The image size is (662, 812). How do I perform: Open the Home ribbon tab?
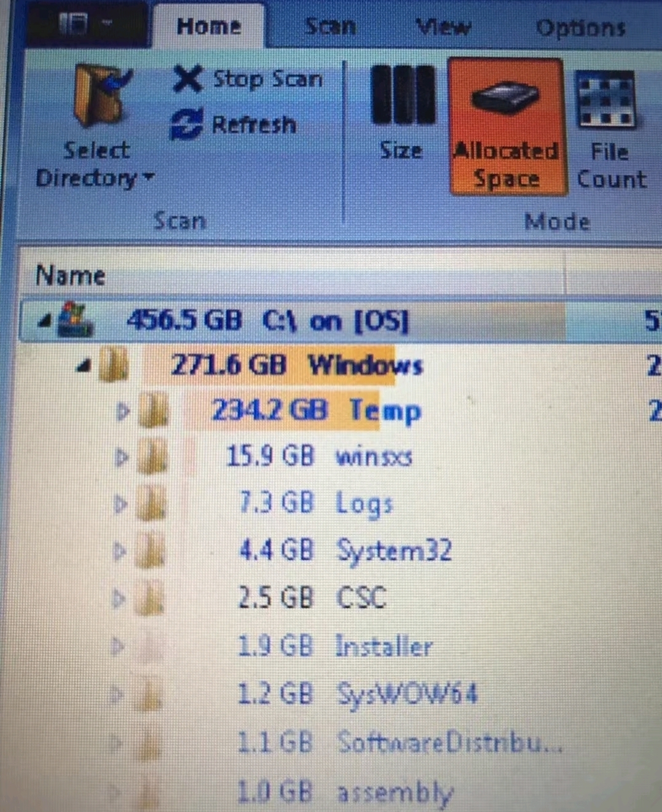208,26
